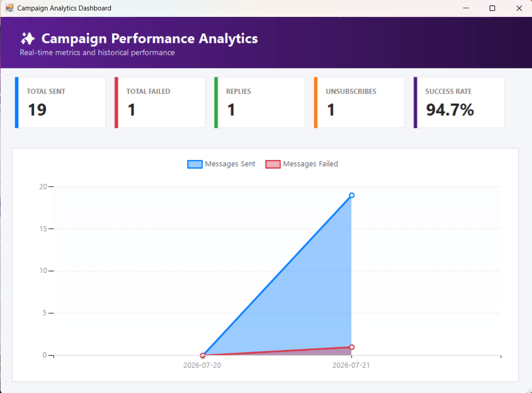532x393 pixels.
Task: Toggle the Messages Failed legend swatch
Action: 273,164
